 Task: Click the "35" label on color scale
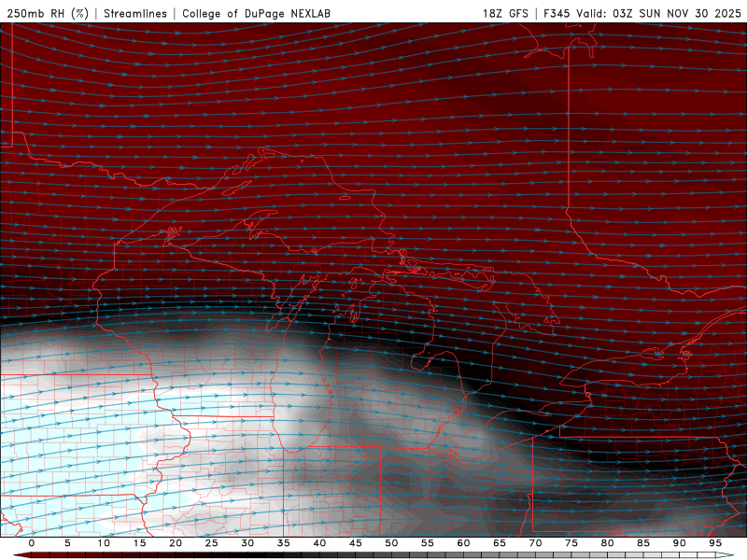(x=284, y=543)
